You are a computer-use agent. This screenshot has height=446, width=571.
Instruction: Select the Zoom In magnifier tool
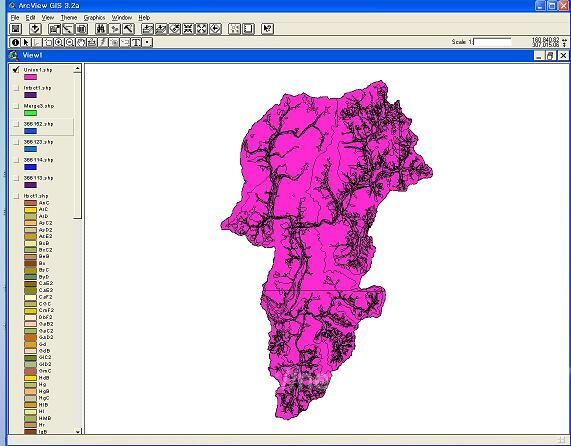pos(59,42)
